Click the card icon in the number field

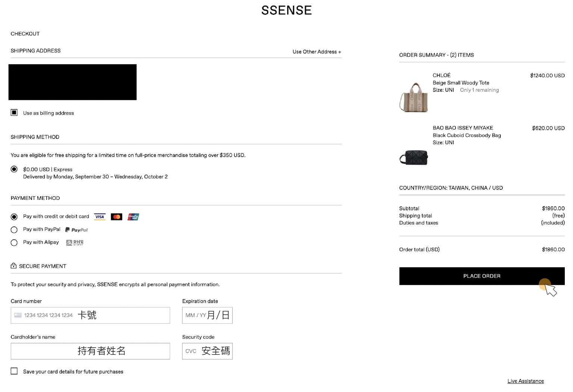click(18, 316)
